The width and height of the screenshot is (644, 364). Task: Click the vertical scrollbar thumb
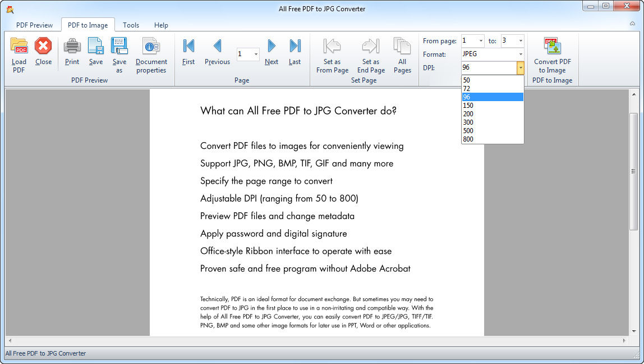(x=633, y=171)
